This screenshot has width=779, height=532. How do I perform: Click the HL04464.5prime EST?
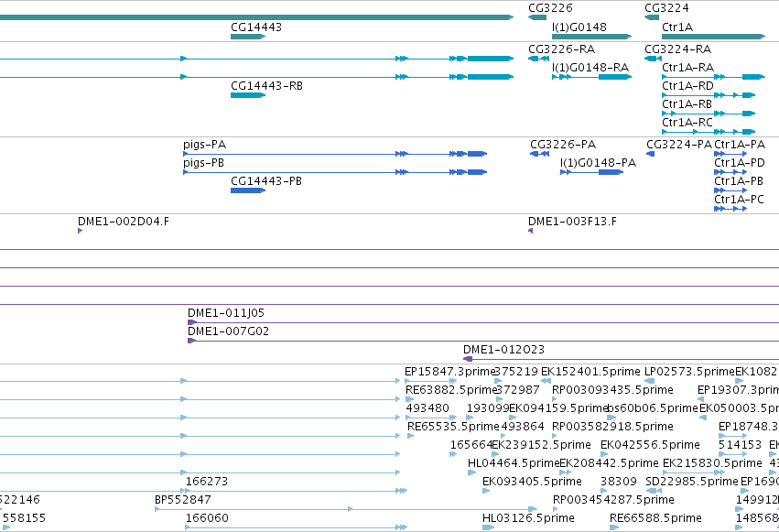pos(472,472)
